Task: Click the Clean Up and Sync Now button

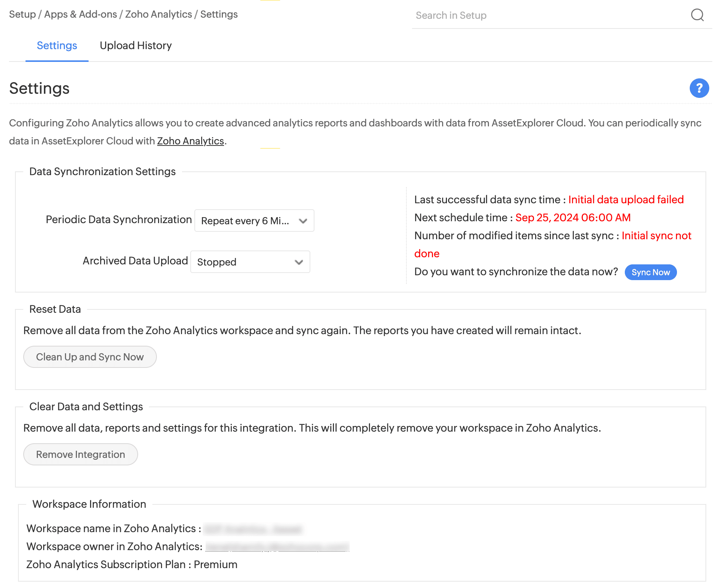Action: (x=90, y=357)
